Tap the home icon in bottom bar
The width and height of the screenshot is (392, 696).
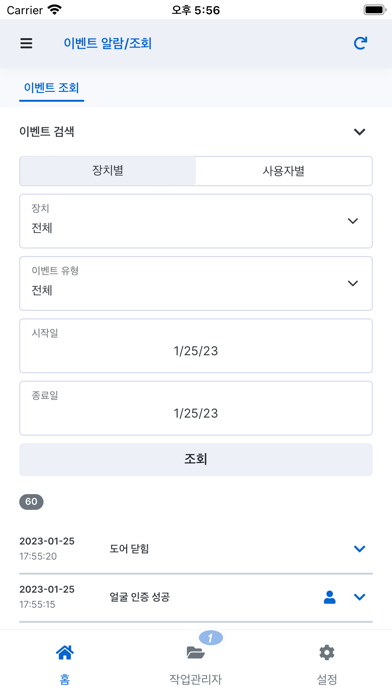tap(65, 652)
